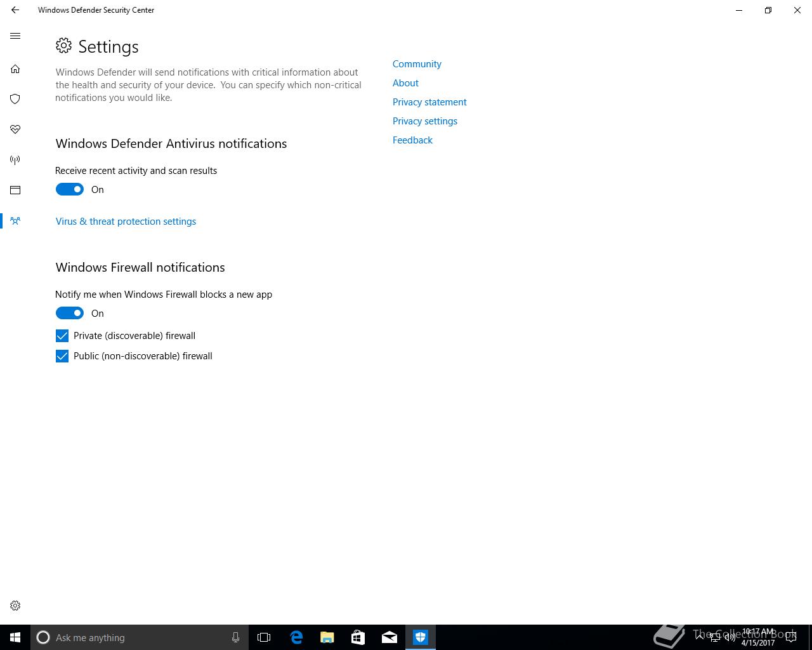The image size is (812, 650).
Task: Go back with the arrow button
Action: coord(15,10)
